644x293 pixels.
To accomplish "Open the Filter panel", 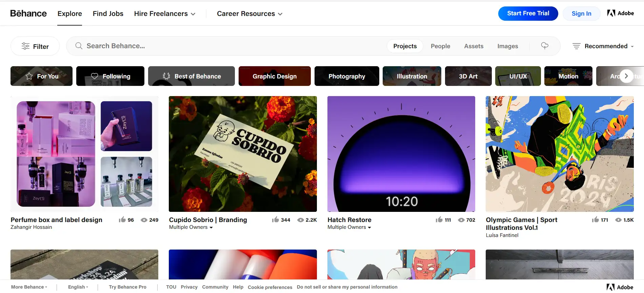I will click(x=35, y=46).
